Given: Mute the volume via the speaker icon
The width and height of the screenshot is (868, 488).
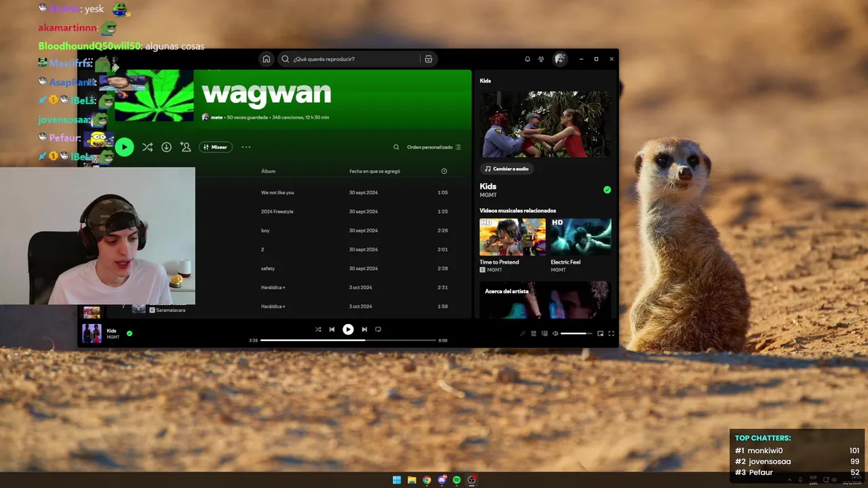Looking at the screenshot, I should pyautogui.click(x=555, y=333).
